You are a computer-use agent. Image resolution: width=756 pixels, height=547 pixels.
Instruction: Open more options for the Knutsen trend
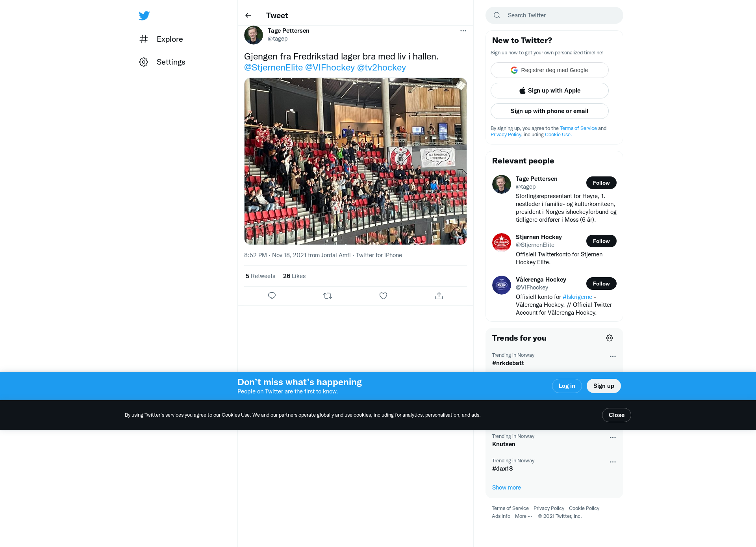coord(613,438)
